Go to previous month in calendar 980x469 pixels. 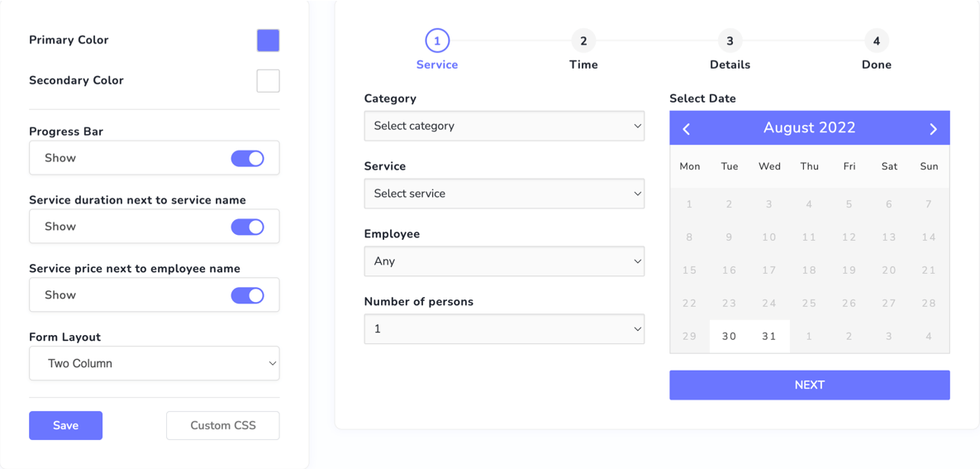[x=687, y=128]
